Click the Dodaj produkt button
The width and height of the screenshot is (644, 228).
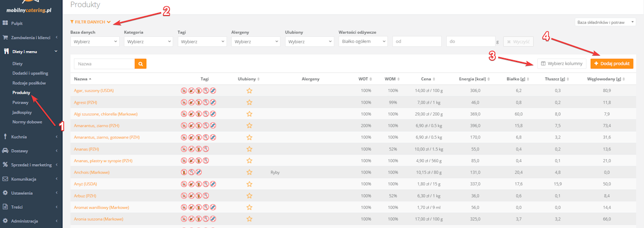pos(612,64)
